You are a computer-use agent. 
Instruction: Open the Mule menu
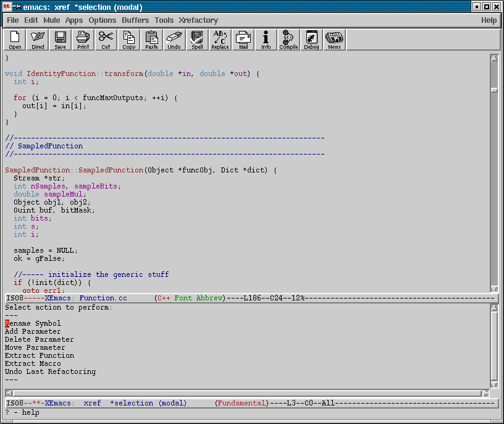[52, 20]
